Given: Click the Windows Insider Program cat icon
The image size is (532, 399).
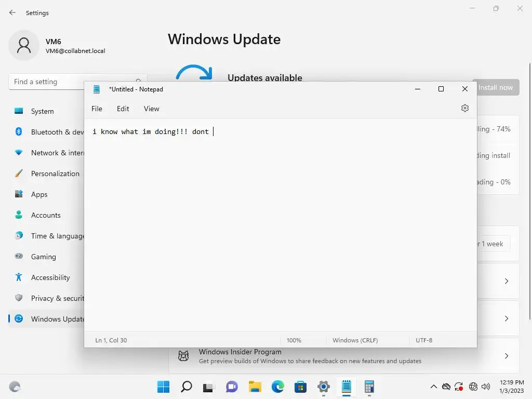Looking at the screenshot, I should [x=183, y=356].
